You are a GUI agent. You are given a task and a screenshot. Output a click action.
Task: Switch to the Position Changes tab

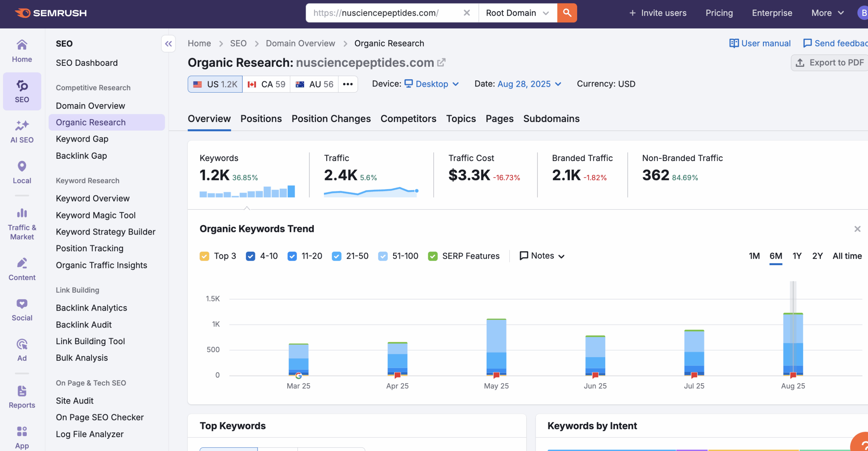coord(331,119)
